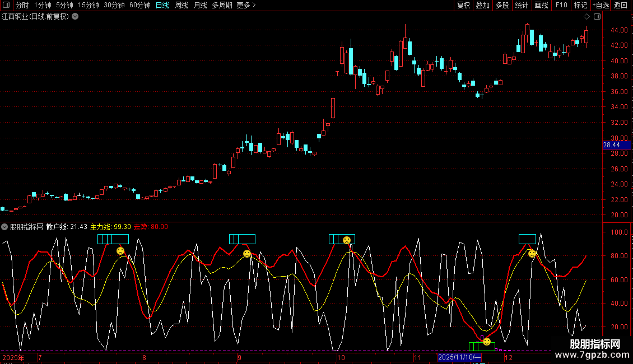
Task: Click the sad face signal in December
Action: pyautogui.click(x=532, y=254)
